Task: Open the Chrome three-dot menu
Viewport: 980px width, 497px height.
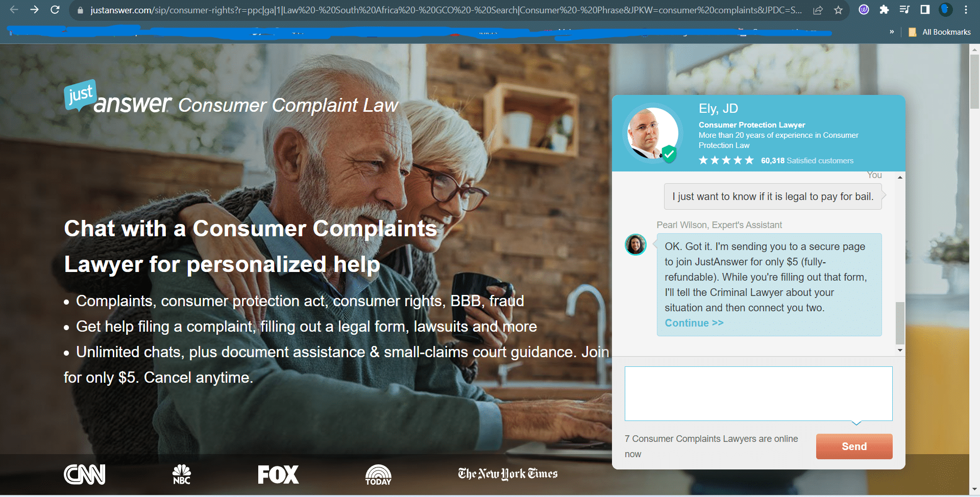Action: (966, 10)
